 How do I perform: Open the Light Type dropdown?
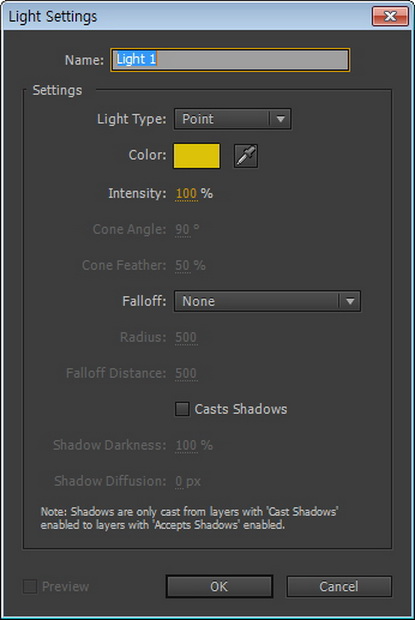tap(232, 119)
